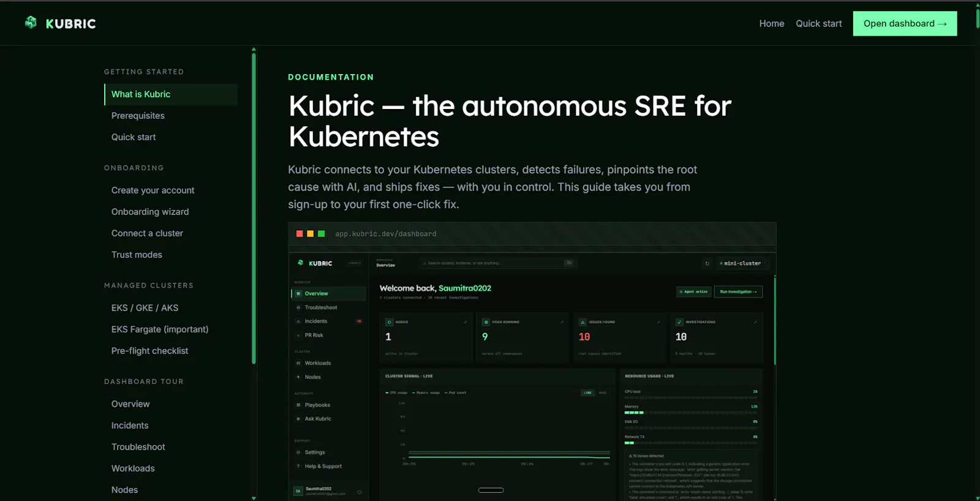Click Incidents warning icon in dashboard preview sidebar
The width and height of the screenshot is (980, 501).
pos(298,322)
